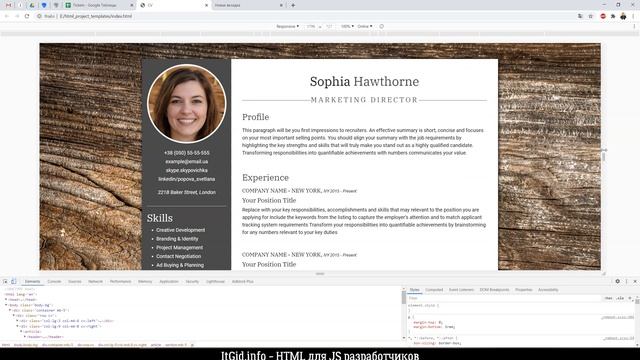
Task: Open DevTools settings gear
Action: click(x=618, y=281)
